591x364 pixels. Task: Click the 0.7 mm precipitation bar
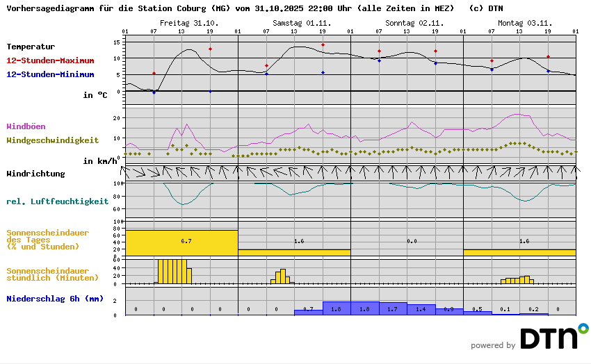308,312
